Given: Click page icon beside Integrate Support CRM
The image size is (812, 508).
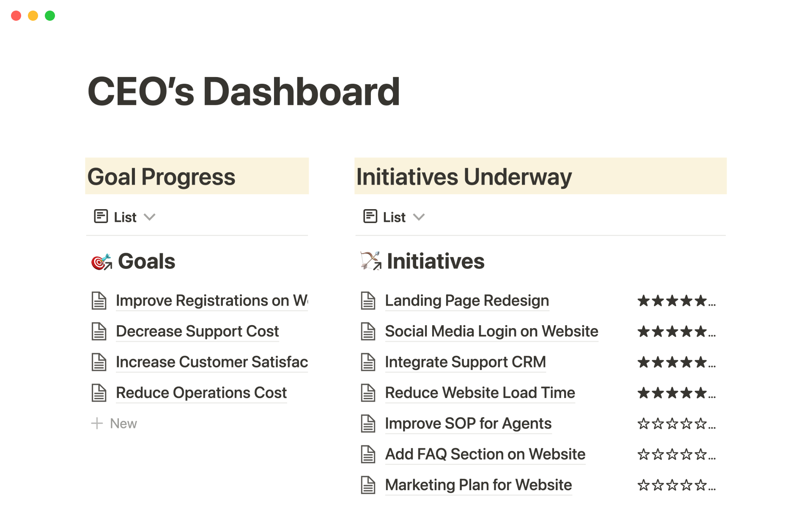Looking at the screenshot, I should pyautogui.click(x=368, y=362).
